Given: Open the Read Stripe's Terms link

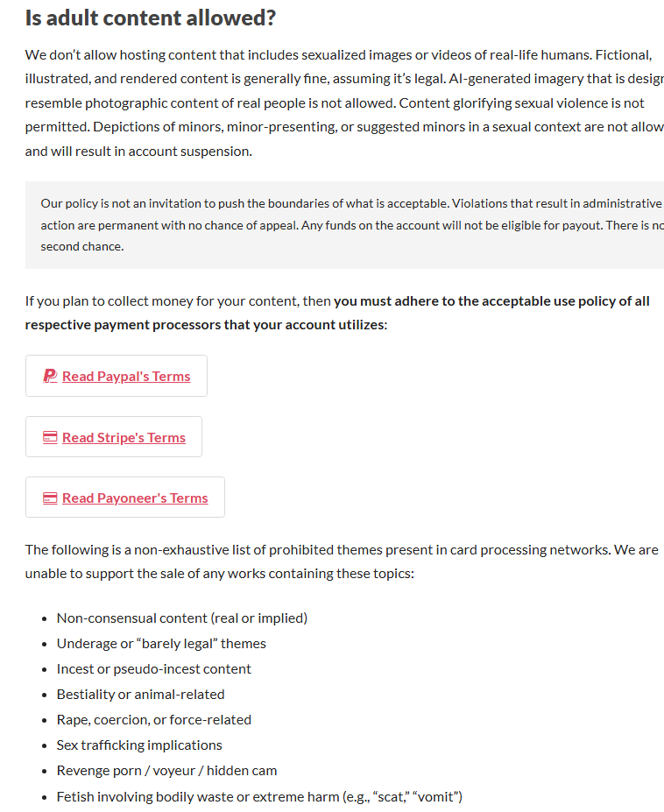Looking at the screenshot, I should coord(124,437).
